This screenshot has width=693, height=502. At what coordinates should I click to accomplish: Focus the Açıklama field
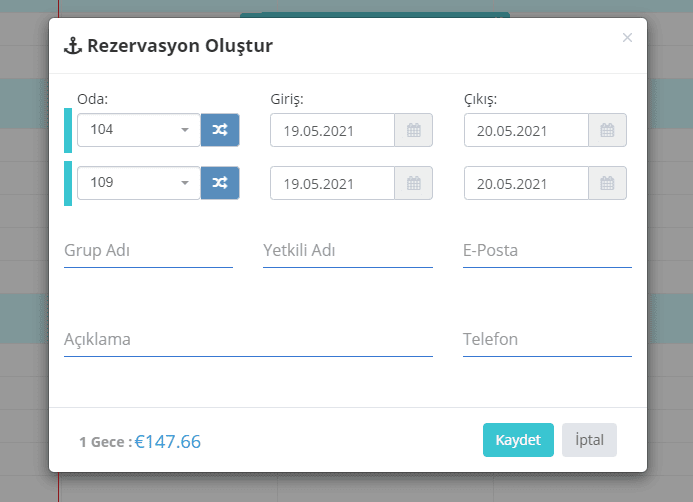248,339
